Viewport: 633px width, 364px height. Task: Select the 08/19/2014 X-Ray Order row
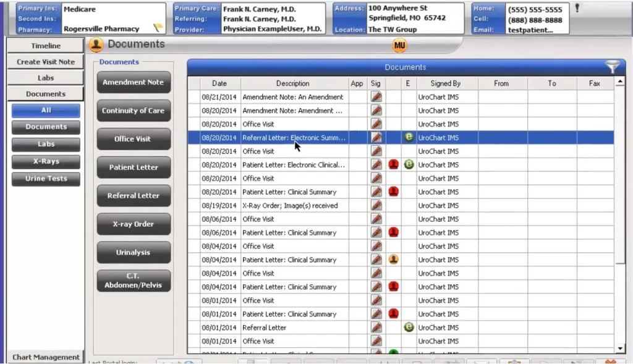291,205
